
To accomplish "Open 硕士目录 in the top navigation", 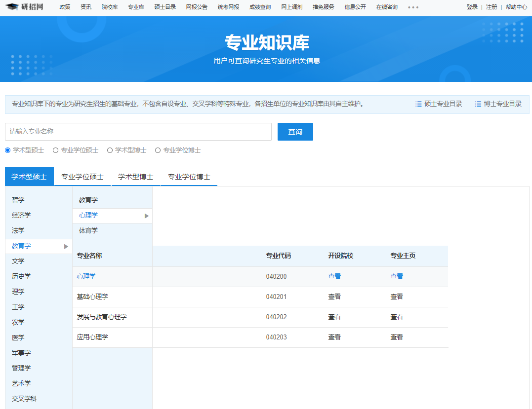I will 165,7.
